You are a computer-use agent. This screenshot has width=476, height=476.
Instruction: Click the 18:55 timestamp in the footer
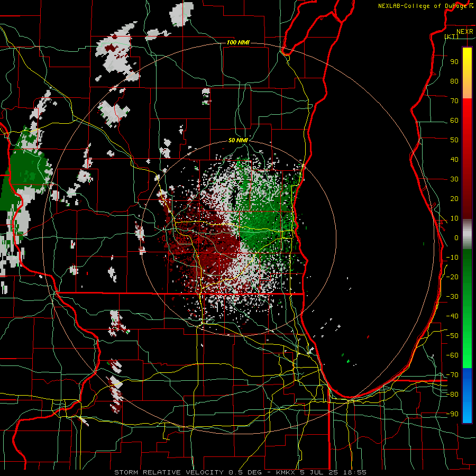355,472
